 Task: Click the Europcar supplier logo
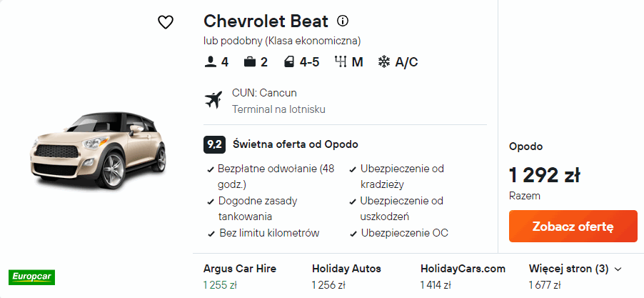click(31, 275)
